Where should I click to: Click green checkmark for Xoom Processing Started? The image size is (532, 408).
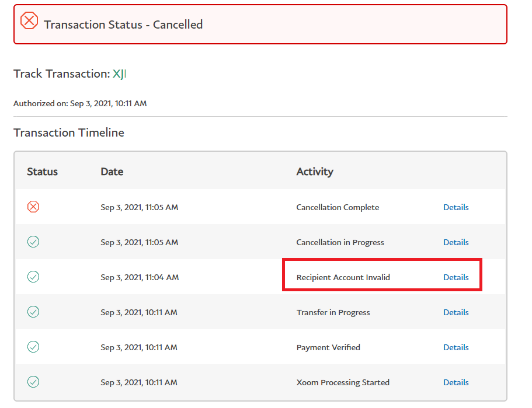point(33,382)
